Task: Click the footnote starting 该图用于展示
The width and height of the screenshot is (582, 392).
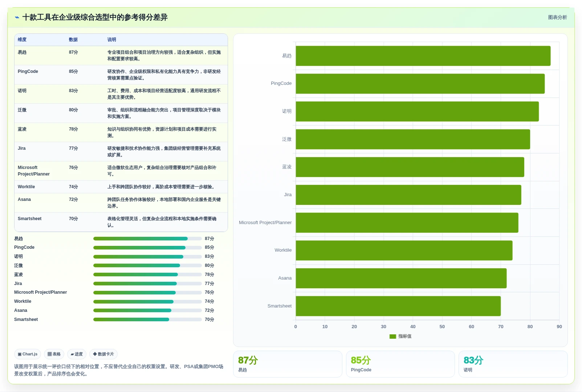Action: (x=119, y=371)
